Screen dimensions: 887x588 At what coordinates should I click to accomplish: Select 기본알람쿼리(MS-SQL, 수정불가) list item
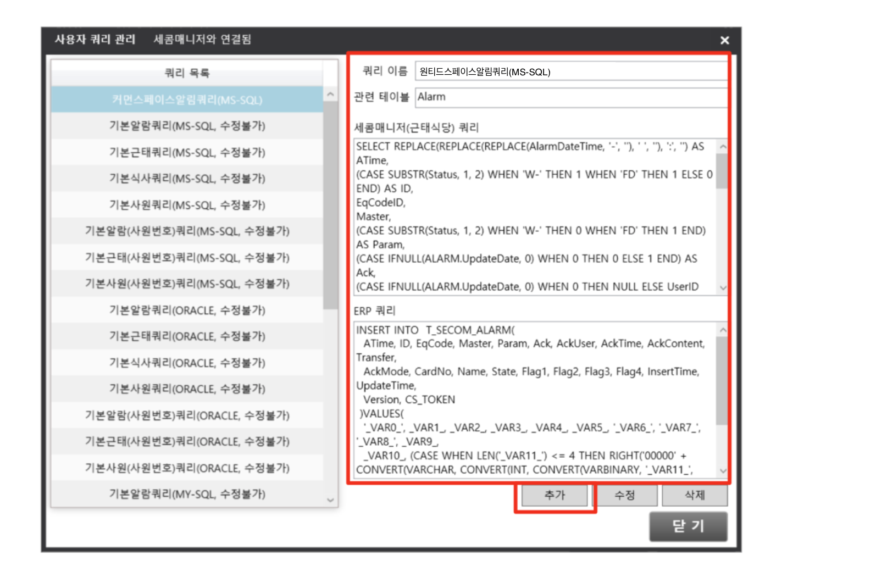point(187,126)
